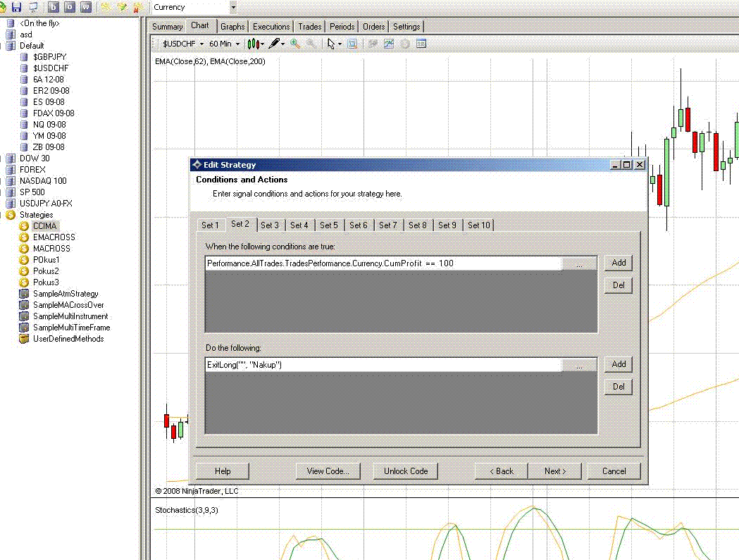Click the SampleAtmStrategy locked strategy icon

24,294
